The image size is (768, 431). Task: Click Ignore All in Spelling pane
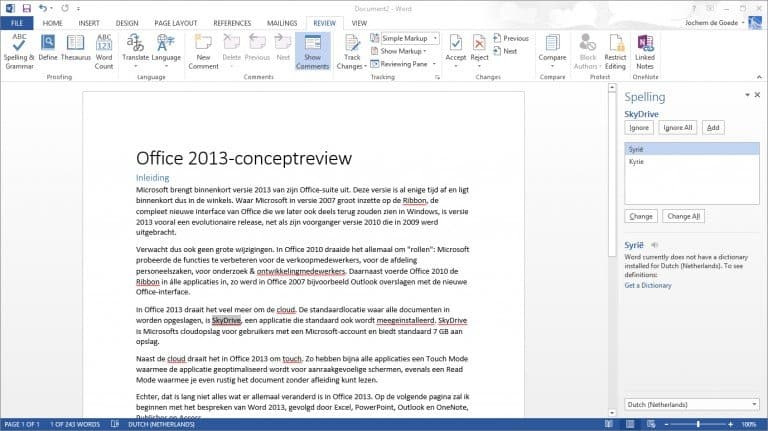pyautogui.click(x=677, y=128)
